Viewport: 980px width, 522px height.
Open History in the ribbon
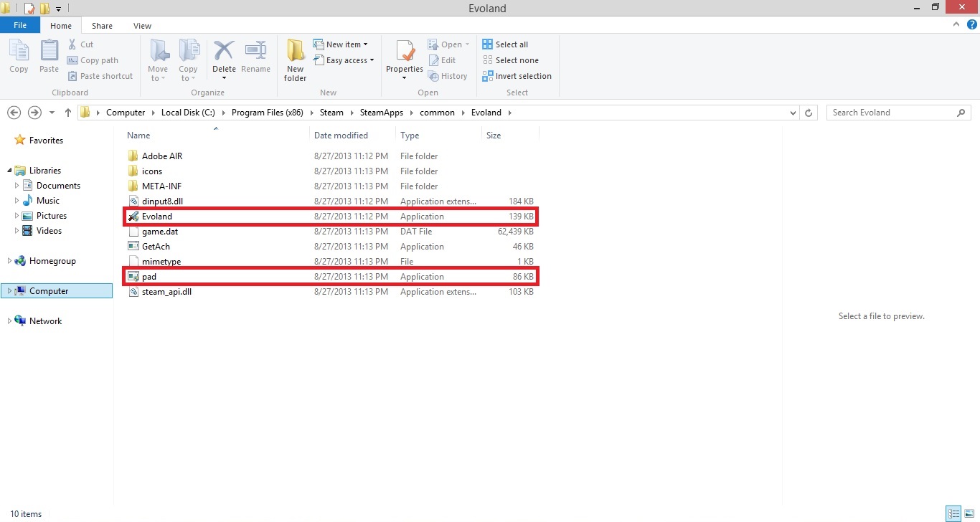[x=448, y=76]
